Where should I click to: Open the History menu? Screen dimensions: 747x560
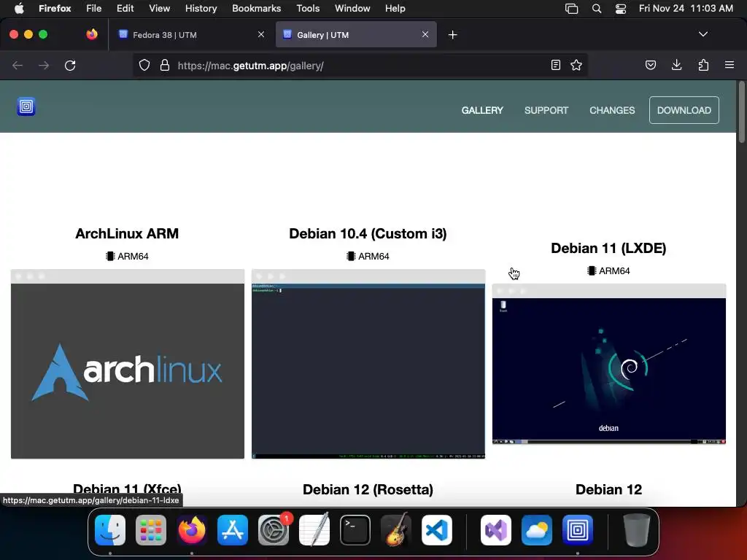click(201, 8)
